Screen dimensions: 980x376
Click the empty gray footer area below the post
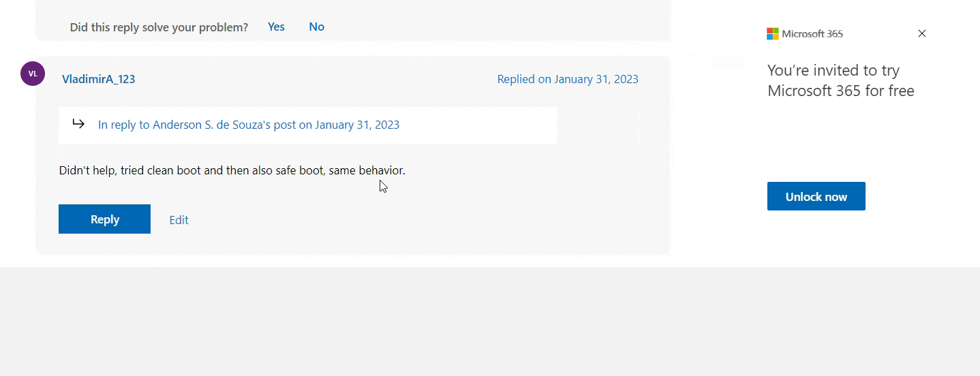pos(490,322)
